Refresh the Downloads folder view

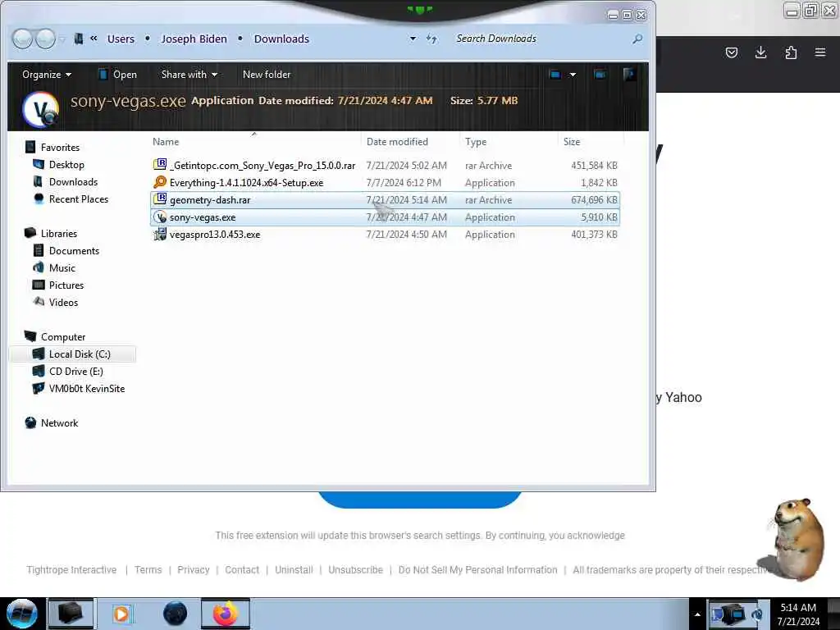pos(431,39)
